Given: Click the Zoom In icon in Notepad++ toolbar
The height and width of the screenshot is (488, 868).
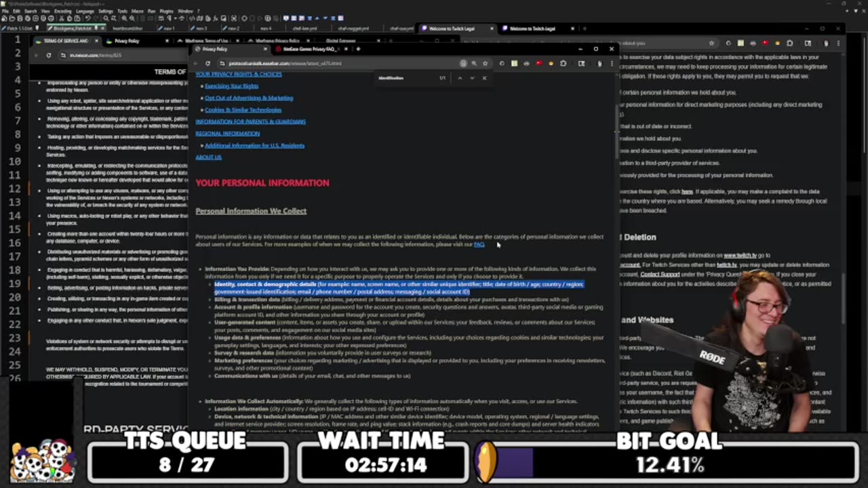Looking at the screenshot, I should [125, 18].
